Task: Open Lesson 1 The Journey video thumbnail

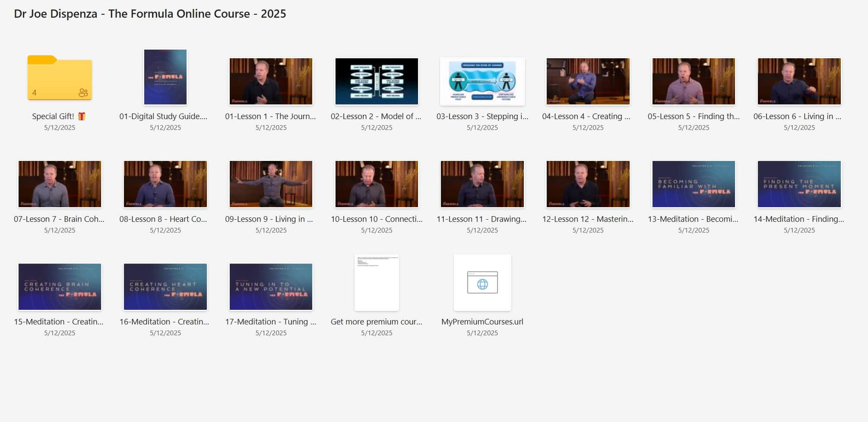Action: coord(271,81)
